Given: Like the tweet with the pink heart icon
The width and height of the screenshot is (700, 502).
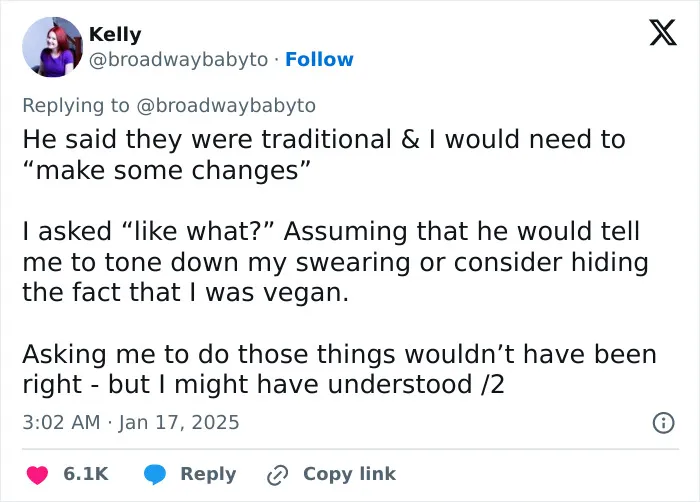Looking at the screenshot, I should coord(38,474).
